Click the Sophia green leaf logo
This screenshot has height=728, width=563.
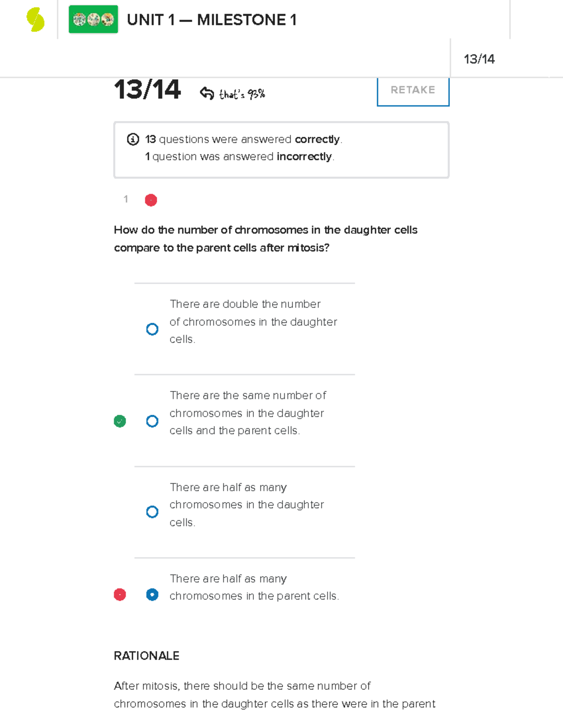pos(35,20)
